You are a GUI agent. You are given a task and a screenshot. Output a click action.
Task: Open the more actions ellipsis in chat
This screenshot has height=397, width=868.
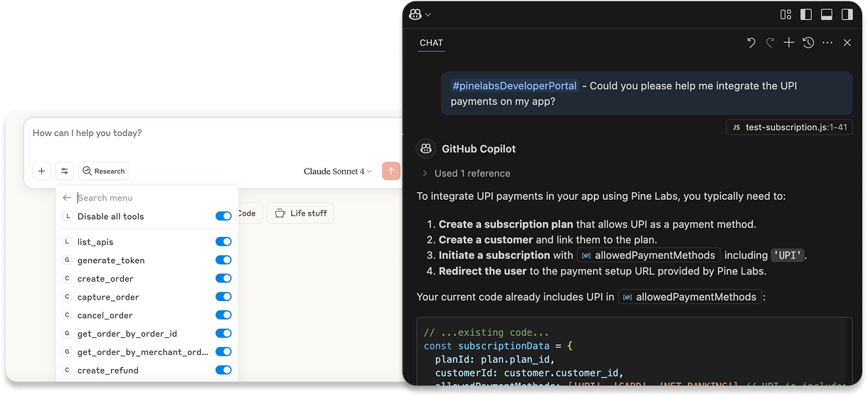(827, 43)
